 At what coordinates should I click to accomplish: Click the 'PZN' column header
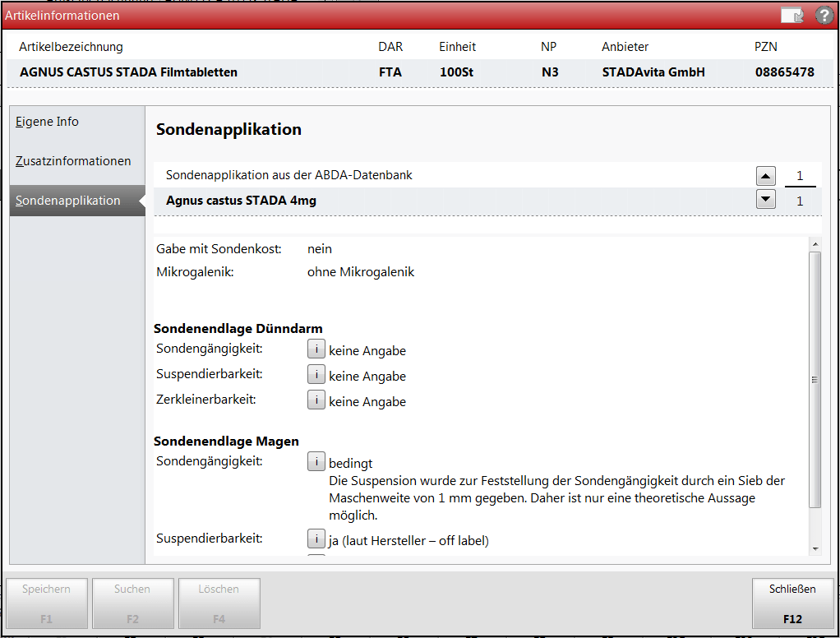tap(765, 47)
